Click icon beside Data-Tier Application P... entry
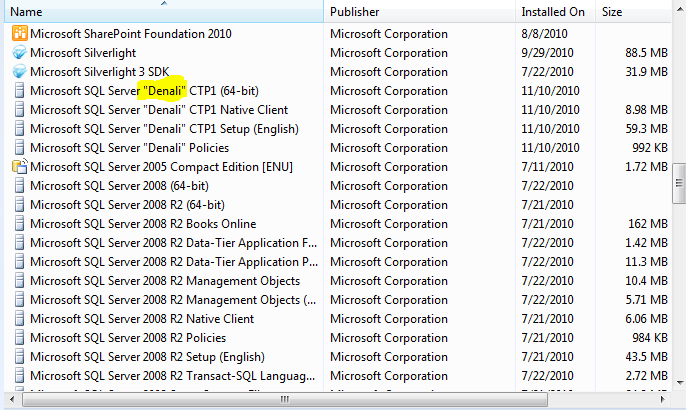This screenshot has height=410, width=686. click(x=20, y=262)
